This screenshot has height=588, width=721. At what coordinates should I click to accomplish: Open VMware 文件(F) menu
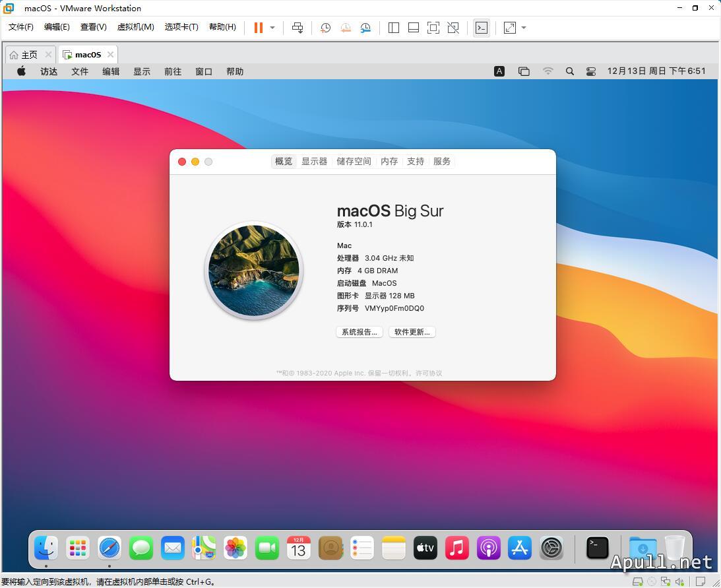[x=20, y=27]
